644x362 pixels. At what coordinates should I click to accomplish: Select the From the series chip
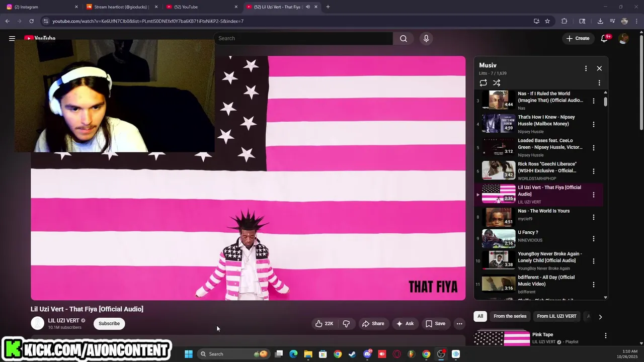click(x=510, y=316)
